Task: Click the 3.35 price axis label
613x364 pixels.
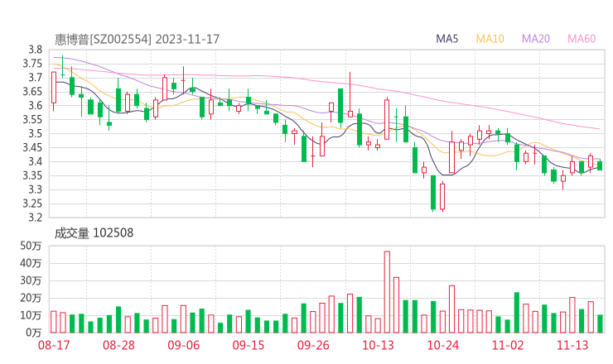Action: pos(32,175)
